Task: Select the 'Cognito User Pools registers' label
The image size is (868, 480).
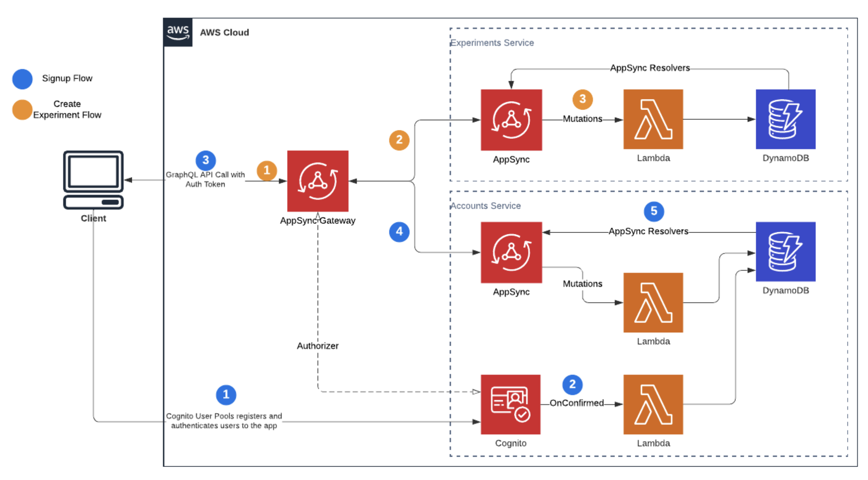Action: point(224,421)
